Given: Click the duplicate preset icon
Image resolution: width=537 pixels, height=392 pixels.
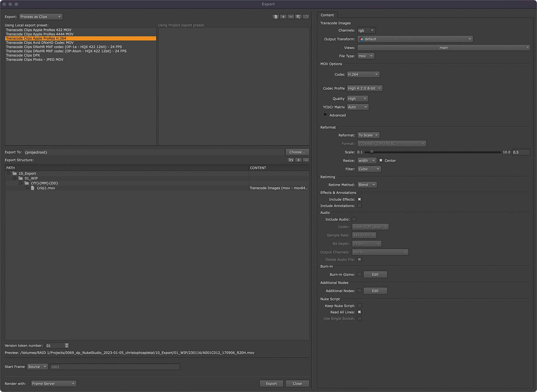Looking at the screenshot, I should (x=298, y=17).
